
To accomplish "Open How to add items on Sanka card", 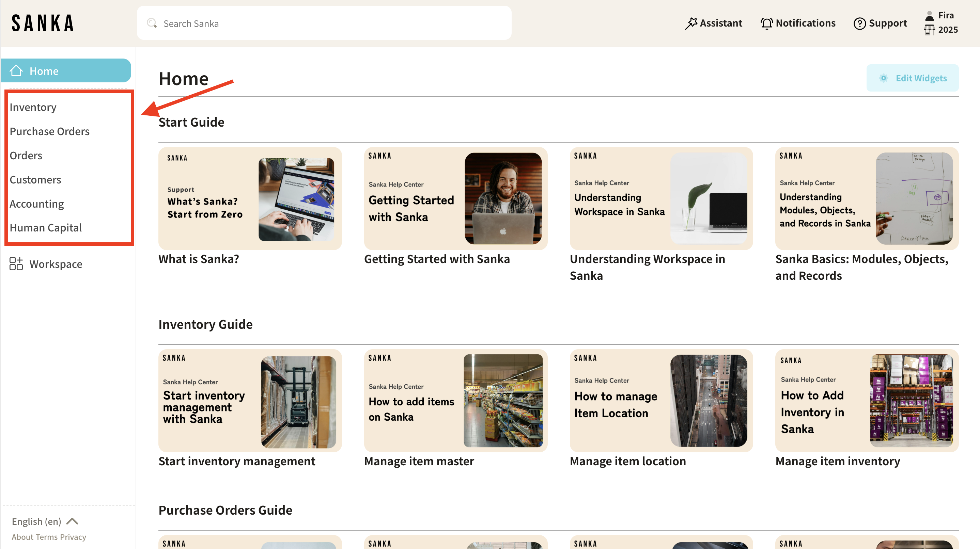I will (x=455, y=401).
